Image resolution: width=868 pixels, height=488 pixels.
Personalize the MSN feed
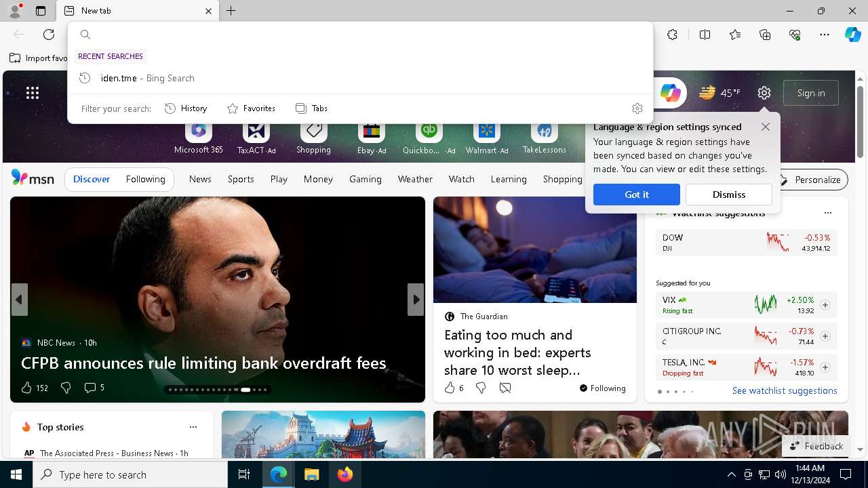[811, 180]
